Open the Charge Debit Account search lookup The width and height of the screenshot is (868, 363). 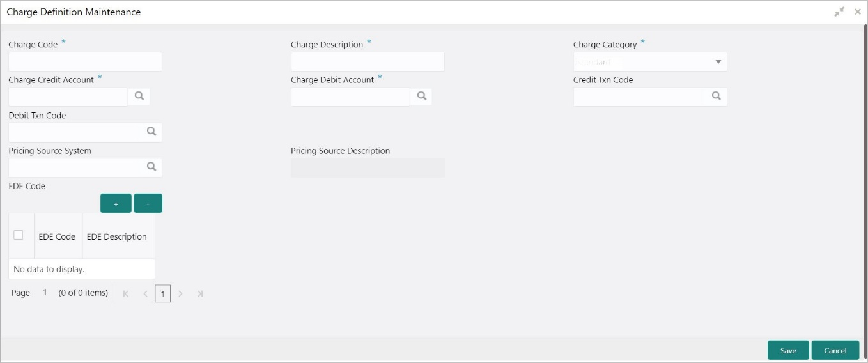[x=421, y=97]
